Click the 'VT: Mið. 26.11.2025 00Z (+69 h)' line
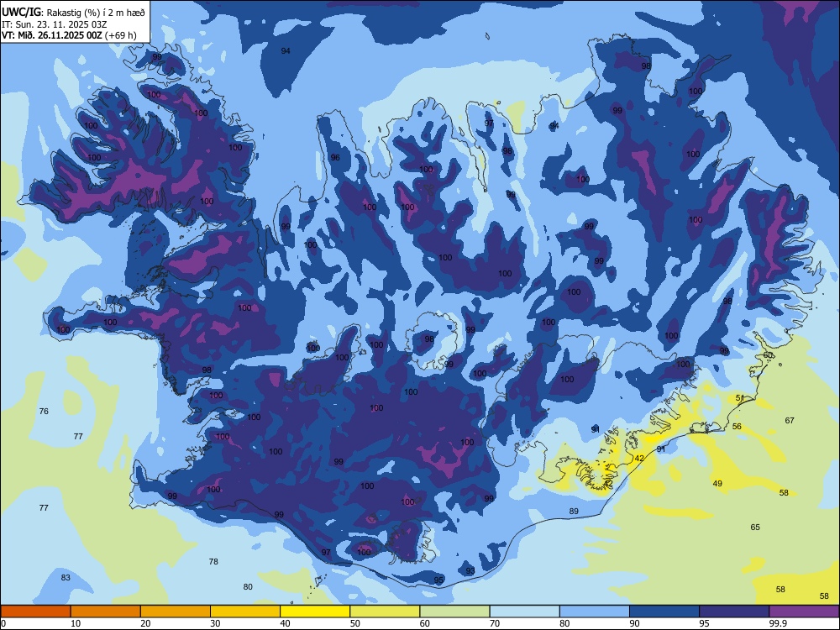 point(69,35)
